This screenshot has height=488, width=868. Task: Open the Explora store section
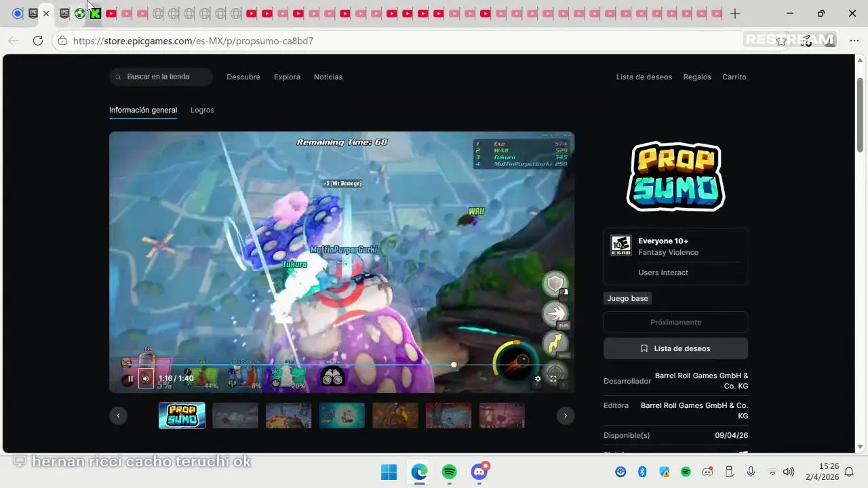pyautogui.click(x=287, y=77)
